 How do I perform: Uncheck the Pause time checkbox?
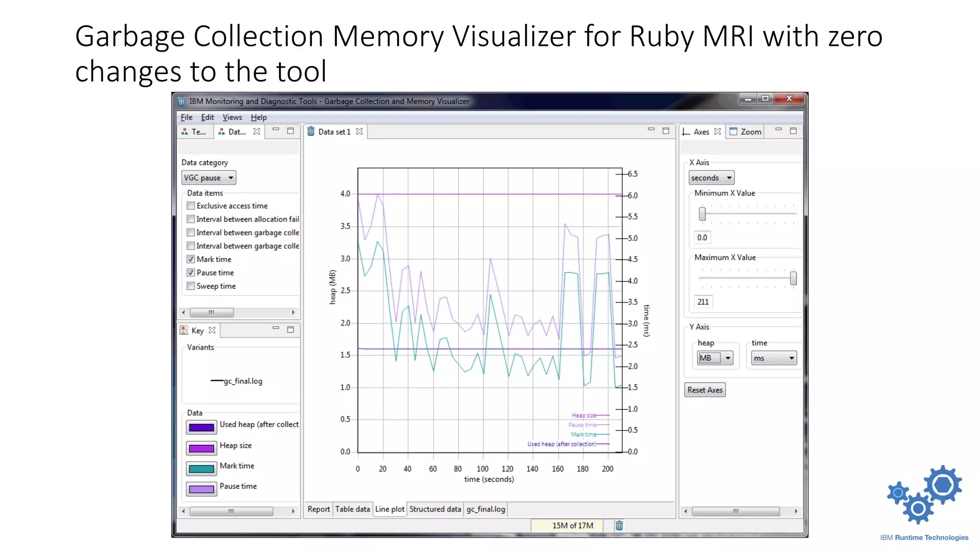191,273
